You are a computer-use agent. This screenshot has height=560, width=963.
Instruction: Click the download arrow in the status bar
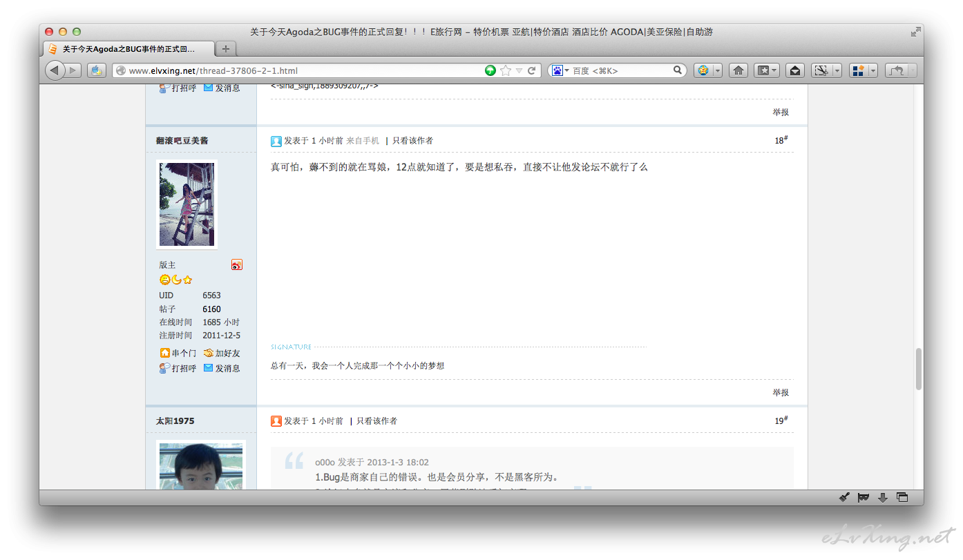pos(883,497)
